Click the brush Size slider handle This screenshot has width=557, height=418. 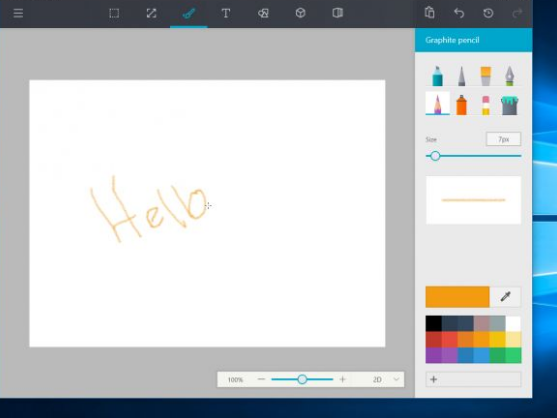click(x=435, y=156)
